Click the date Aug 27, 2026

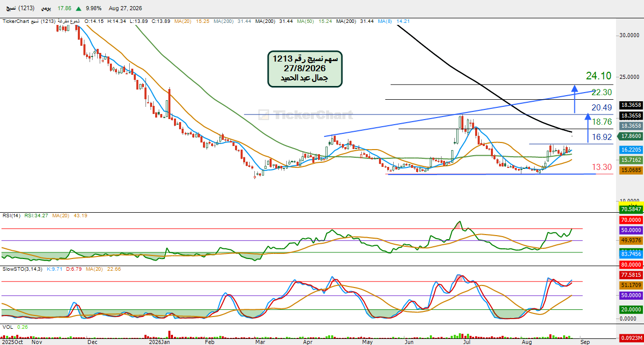click(126, 9)
